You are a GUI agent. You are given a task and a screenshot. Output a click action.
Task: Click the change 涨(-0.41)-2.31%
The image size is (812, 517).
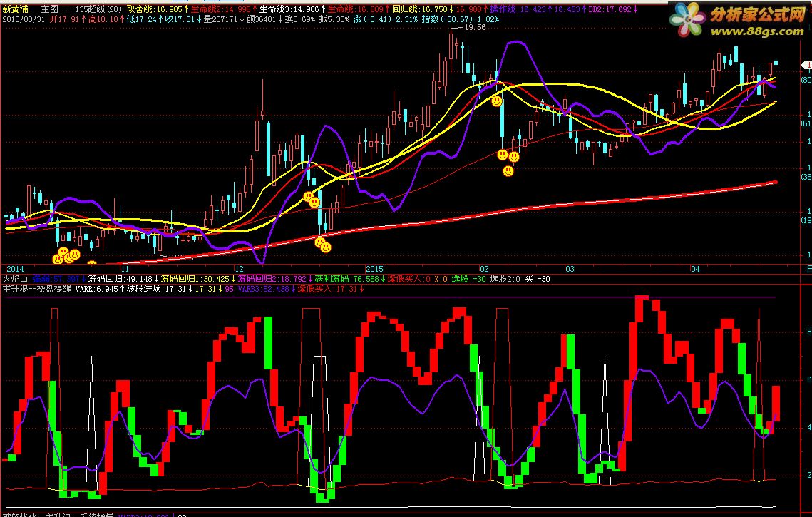386,19
